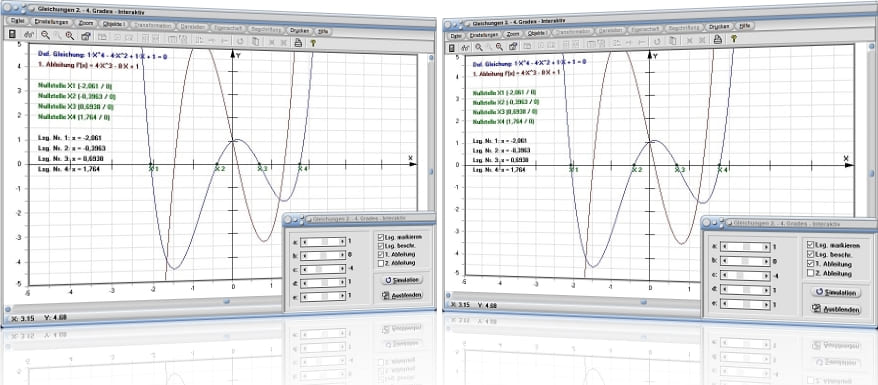Click the yellow help key icon, right window
The image size is (878, 385).
coord(733,39)
